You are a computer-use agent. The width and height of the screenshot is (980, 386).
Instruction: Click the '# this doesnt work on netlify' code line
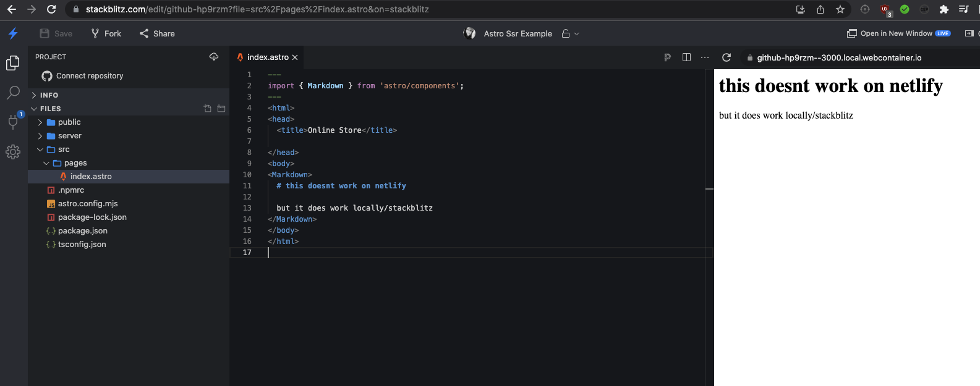tap(341, 186)
